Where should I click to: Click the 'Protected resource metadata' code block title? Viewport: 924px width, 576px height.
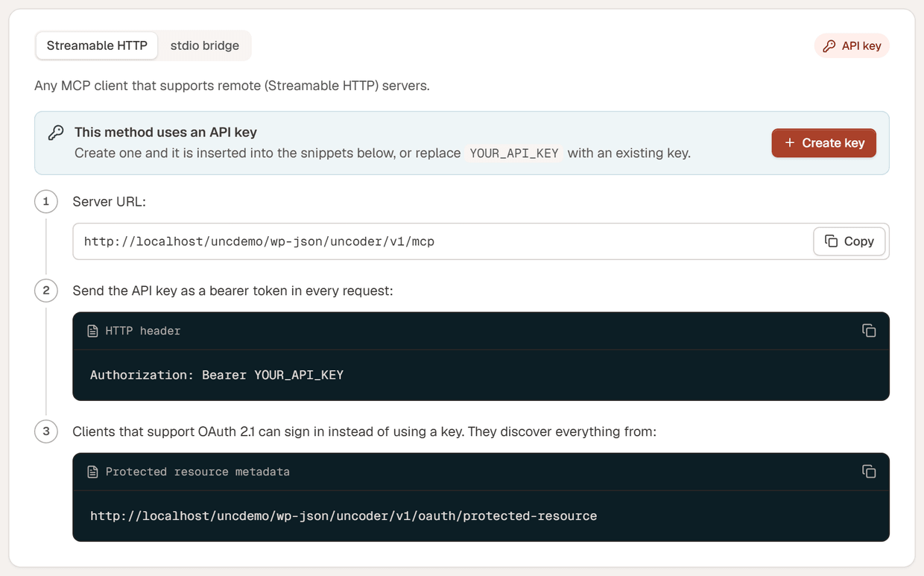(197, 472)
